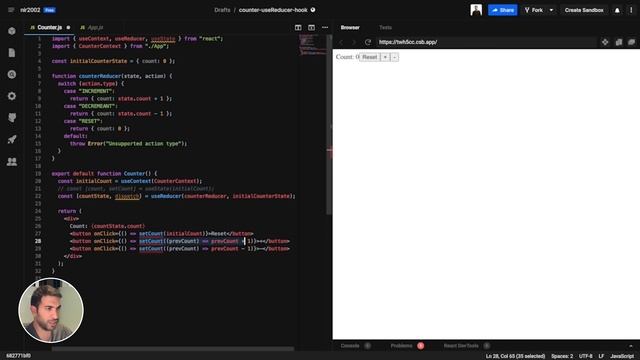The image size is (640, 360).
Task: Switch to the Counter.js editor tab
Action: tap(49, 27)
